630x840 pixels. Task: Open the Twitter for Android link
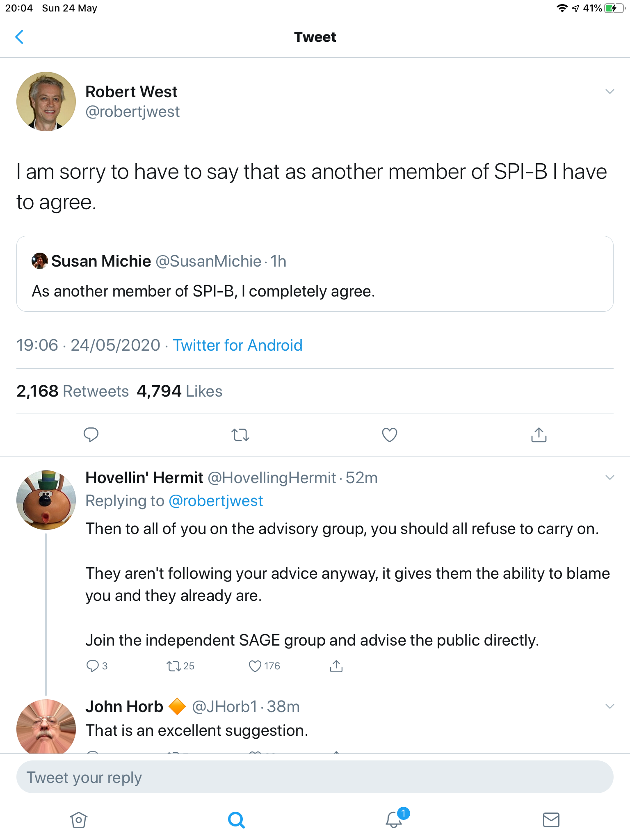click(237, 345)
